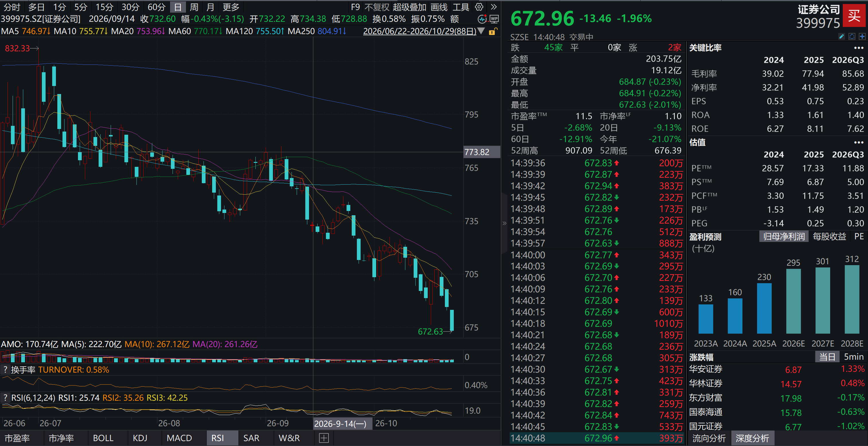Click the WP monitor icon
The height and width of the screenshot is (446, 868).
pos(494,19)
